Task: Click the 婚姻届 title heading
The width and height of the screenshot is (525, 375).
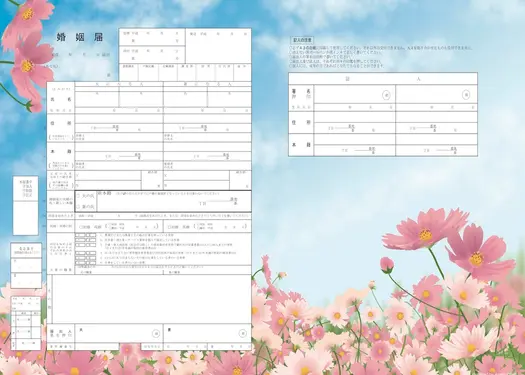Action: click(x=80, y=37)
